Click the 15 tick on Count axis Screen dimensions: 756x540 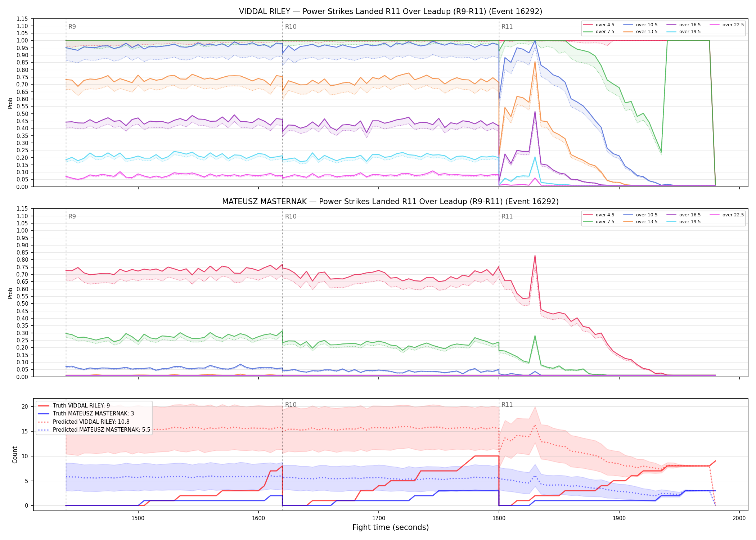tap(25, 431)
